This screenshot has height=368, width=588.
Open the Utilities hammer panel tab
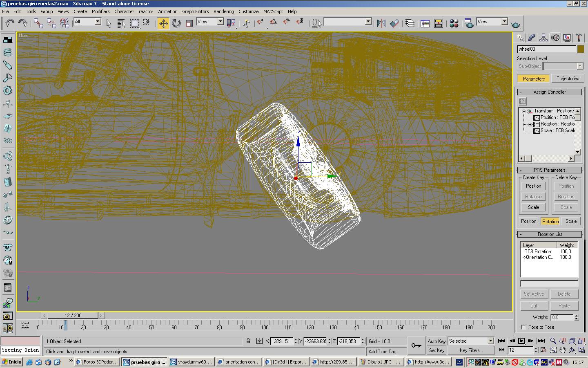click(579, 38)
